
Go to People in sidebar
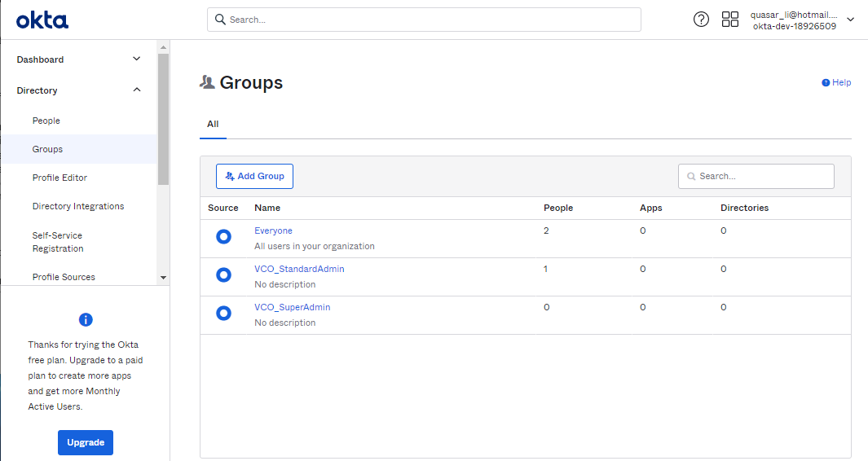click(x=46, y=121)
